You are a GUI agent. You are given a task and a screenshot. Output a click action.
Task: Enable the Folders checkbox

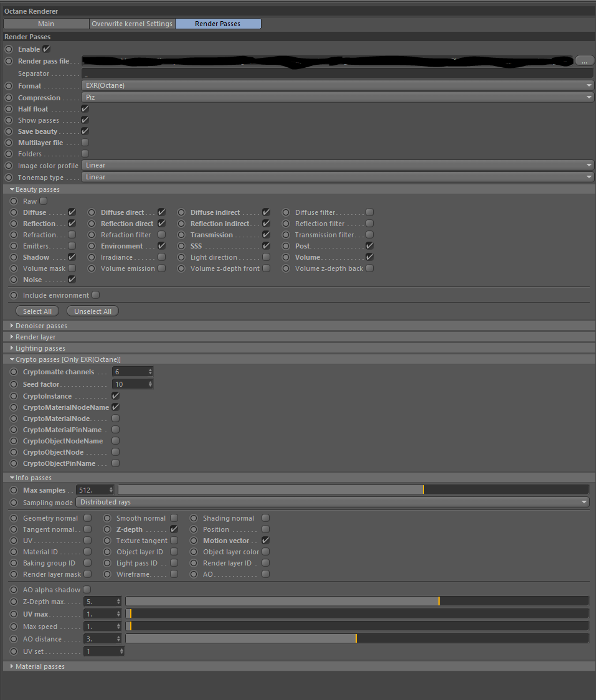tap(85, 154)
